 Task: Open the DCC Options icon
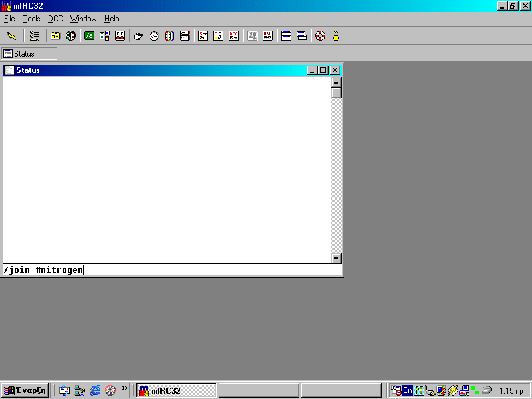(x=233, y=36)
